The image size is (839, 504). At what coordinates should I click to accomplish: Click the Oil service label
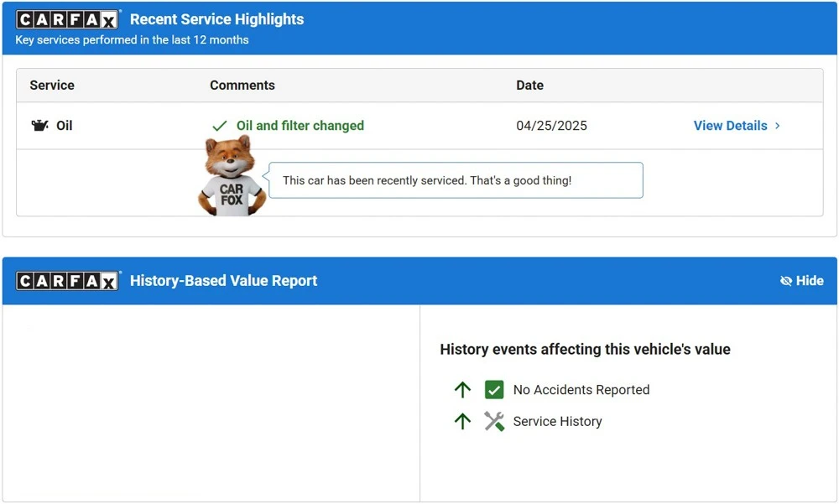pos(65,126)
